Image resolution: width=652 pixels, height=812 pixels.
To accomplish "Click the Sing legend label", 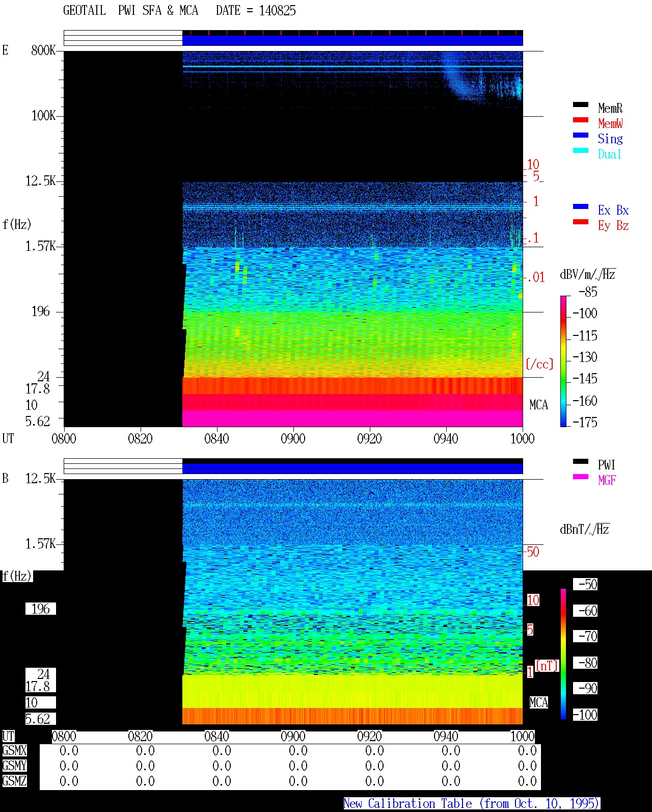I will (x=610, y=139).
